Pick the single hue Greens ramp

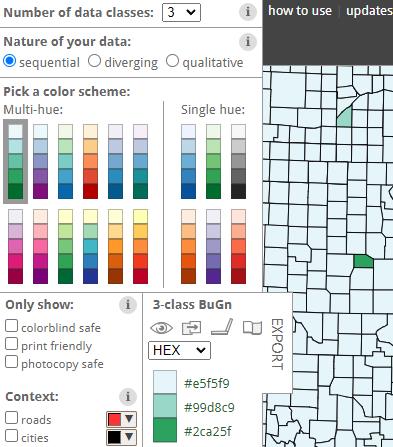pyautogui.click(x=213, y=162)
